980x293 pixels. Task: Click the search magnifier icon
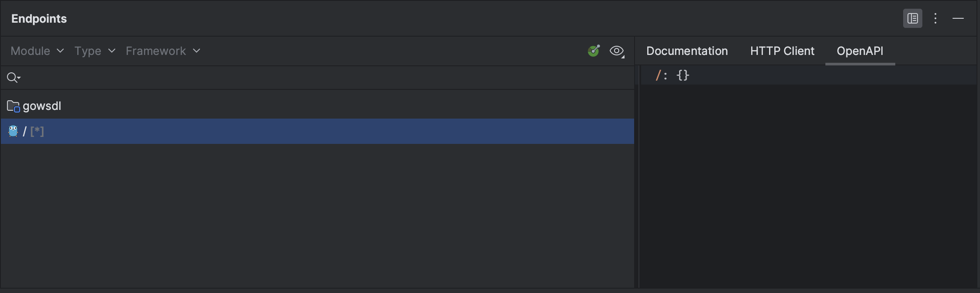coord(11,77)
